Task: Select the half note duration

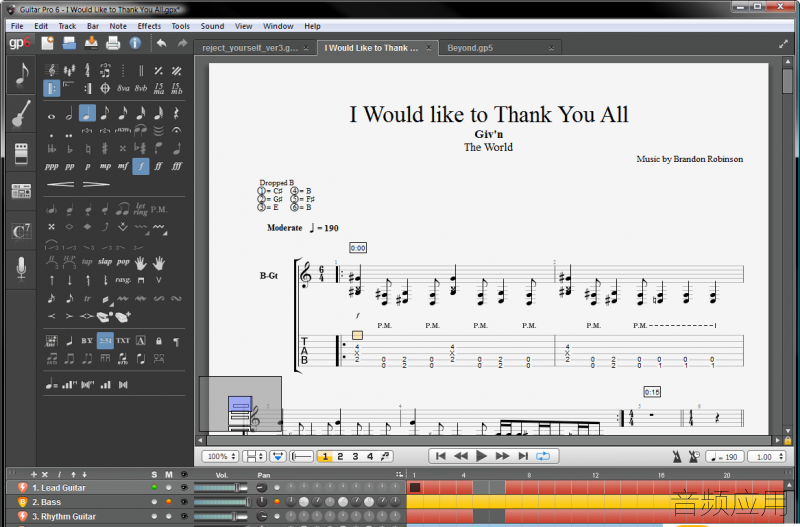Action: click(x=69, y=114)
